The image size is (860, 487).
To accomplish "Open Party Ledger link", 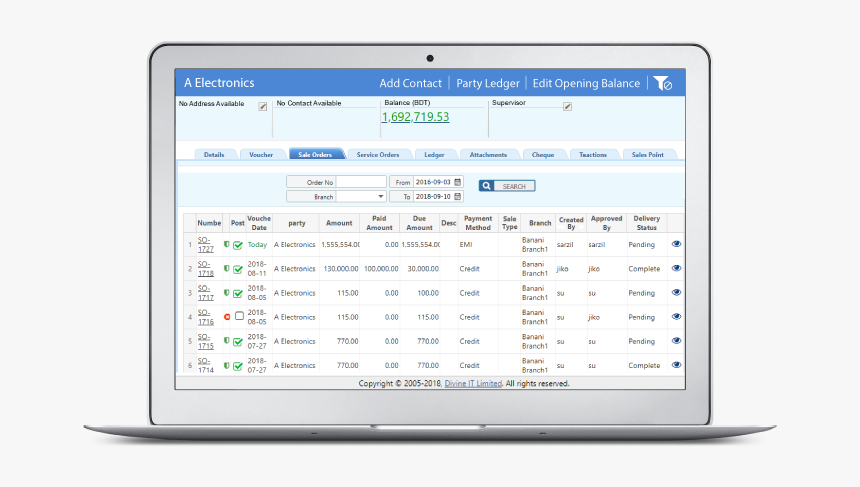I will 488,83.
